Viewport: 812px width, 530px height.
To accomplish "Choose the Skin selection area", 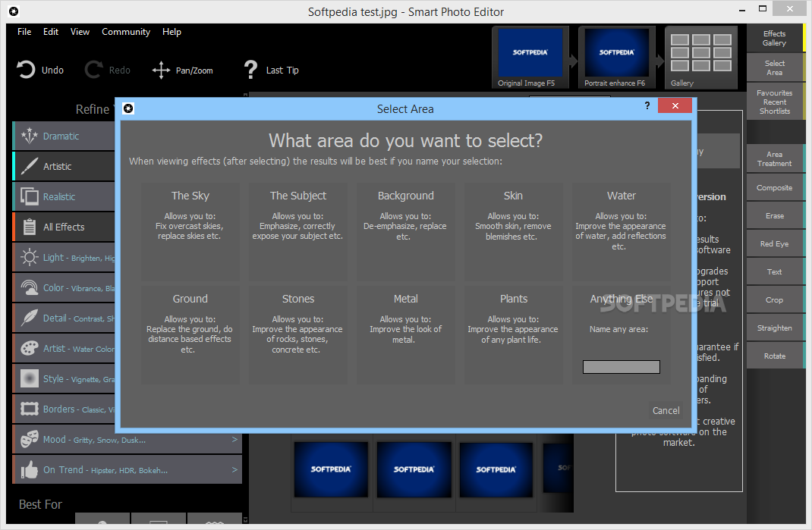I will click(x=513, y=231).
